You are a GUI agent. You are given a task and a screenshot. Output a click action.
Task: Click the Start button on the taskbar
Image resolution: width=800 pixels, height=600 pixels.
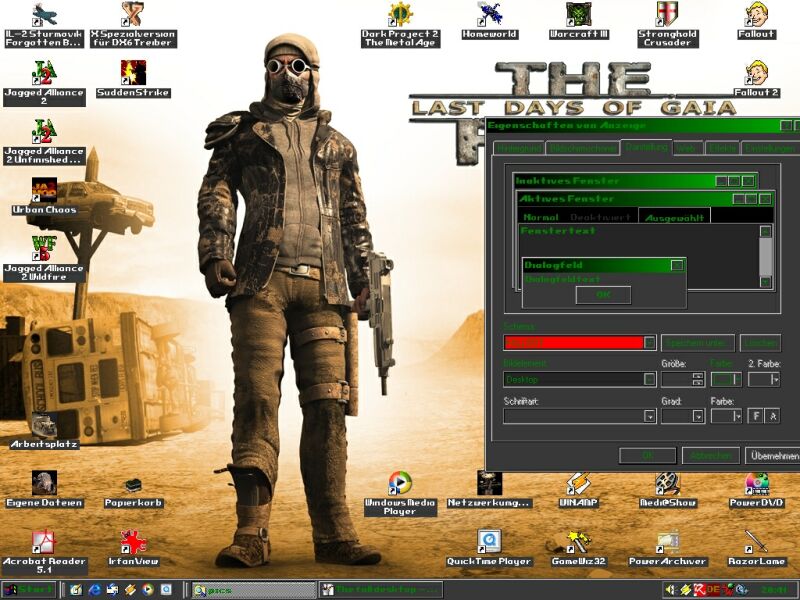(x=29, y=590)
